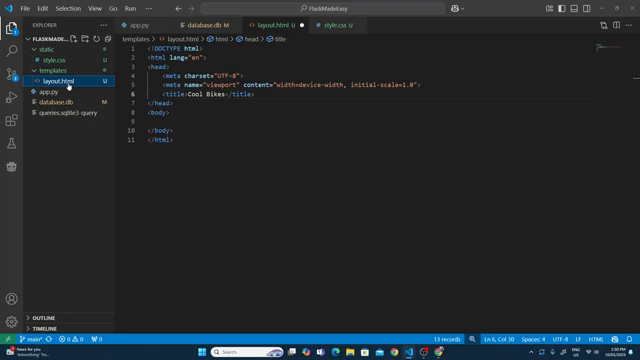Open the notifications bell
The width and height of the screenshot is (640, 360).
pyautogui.click(x=629, y=339)
